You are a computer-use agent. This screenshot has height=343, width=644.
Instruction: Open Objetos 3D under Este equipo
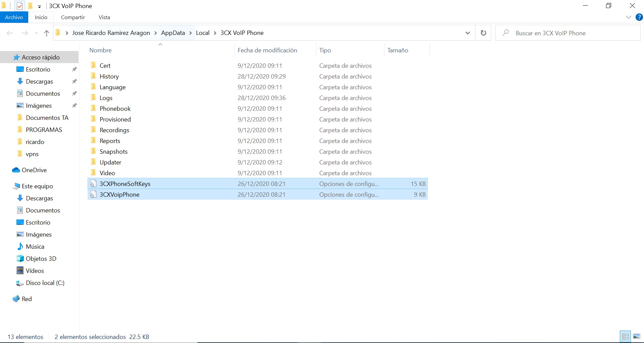pos(41,259)
